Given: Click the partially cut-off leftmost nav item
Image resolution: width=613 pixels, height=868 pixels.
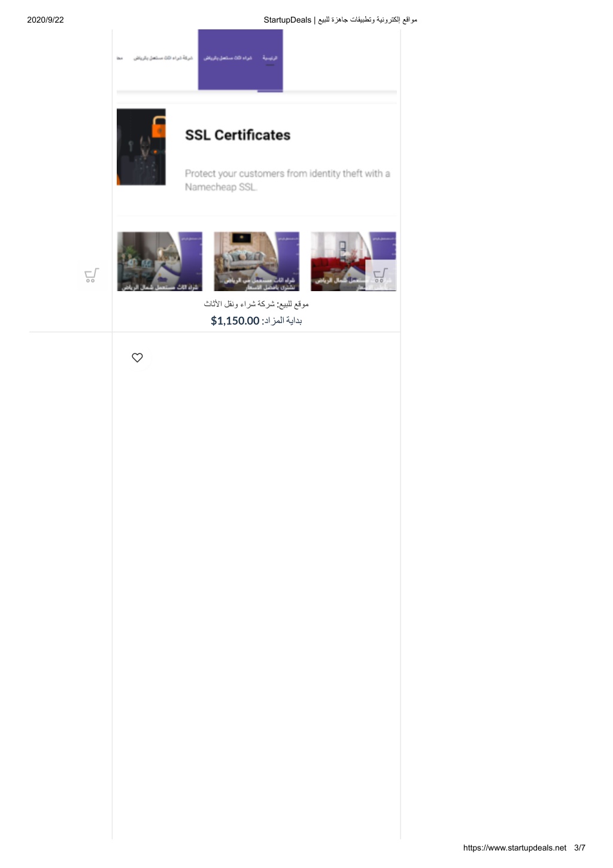Looking at the screenshot, I should (x=120, y=58).
